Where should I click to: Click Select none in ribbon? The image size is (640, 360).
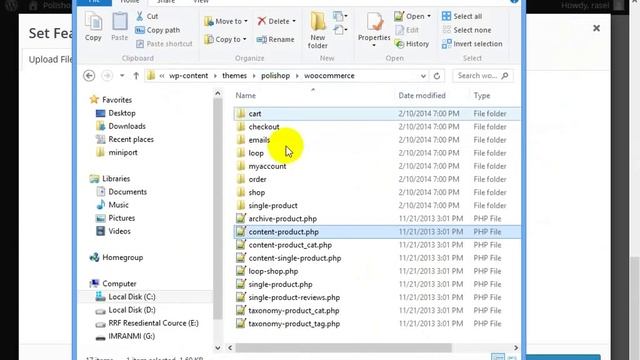[x=467, y=30]
